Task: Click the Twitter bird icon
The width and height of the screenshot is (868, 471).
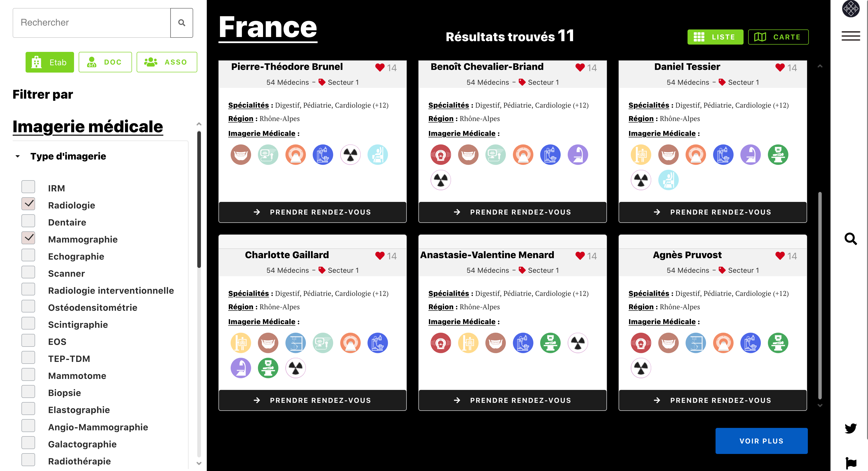Action: (x=850, y=428)
